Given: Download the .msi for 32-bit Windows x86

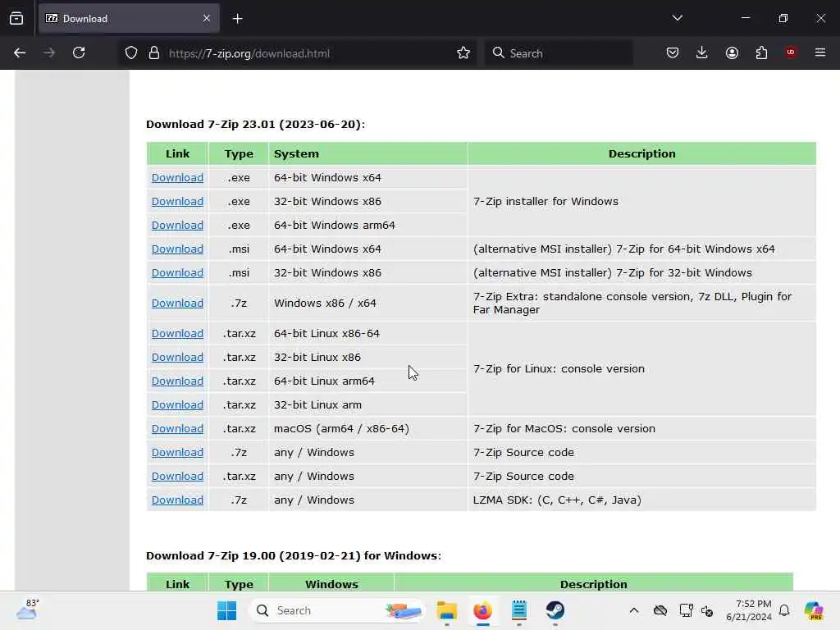Looking at the screenshot, I should click(177, 272).
